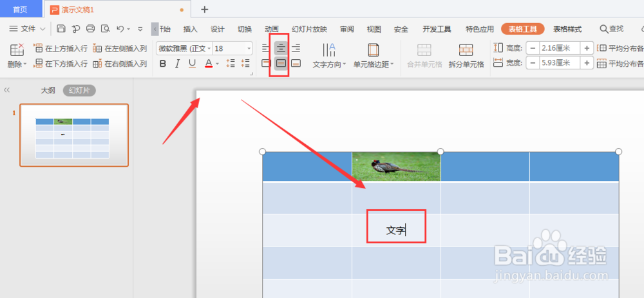Click the 查找 search button

[612, 29]
